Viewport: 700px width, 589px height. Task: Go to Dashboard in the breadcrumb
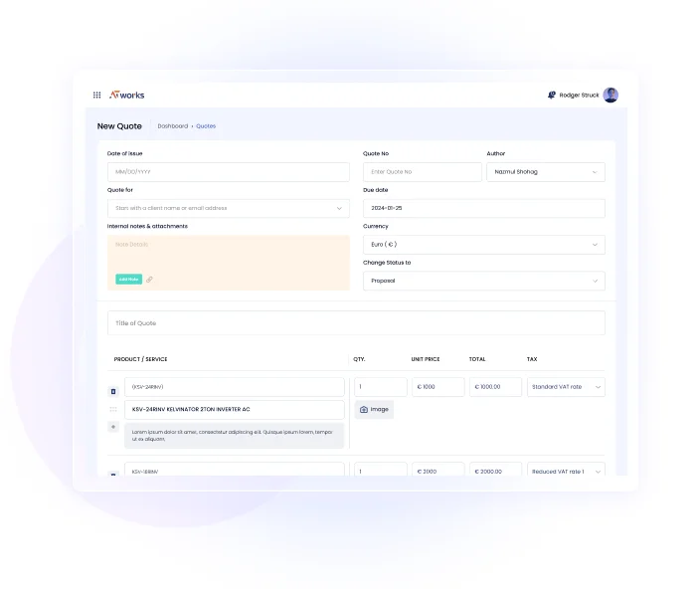point(172,126)
